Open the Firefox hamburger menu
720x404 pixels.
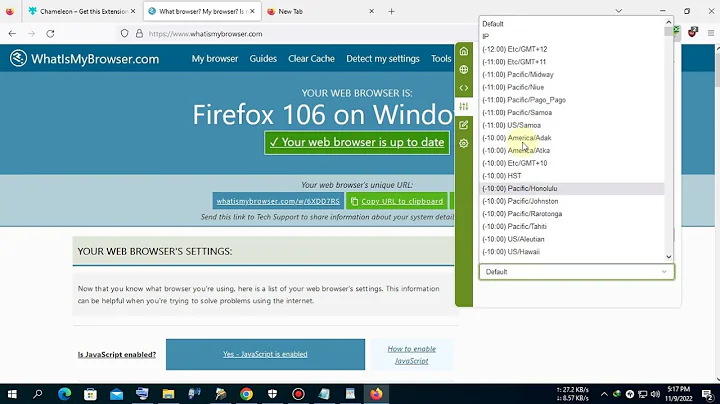click(x=711, y=33)
